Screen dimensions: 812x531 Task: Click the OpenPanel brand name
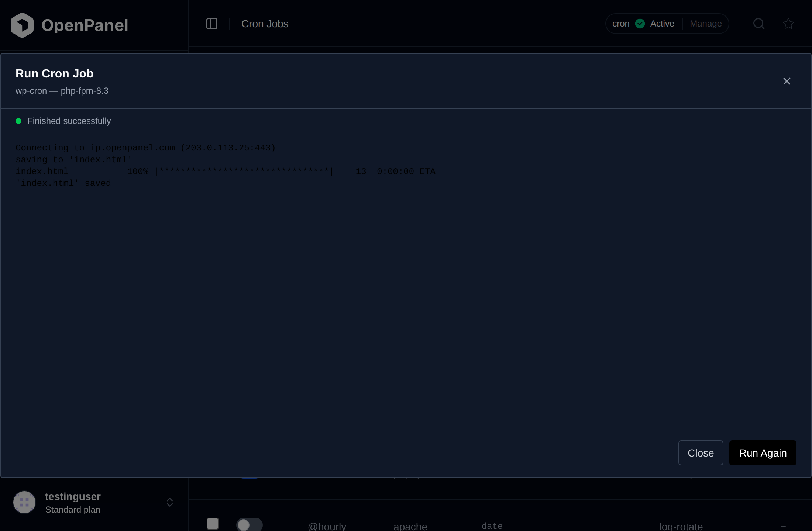tap(85, 25)
